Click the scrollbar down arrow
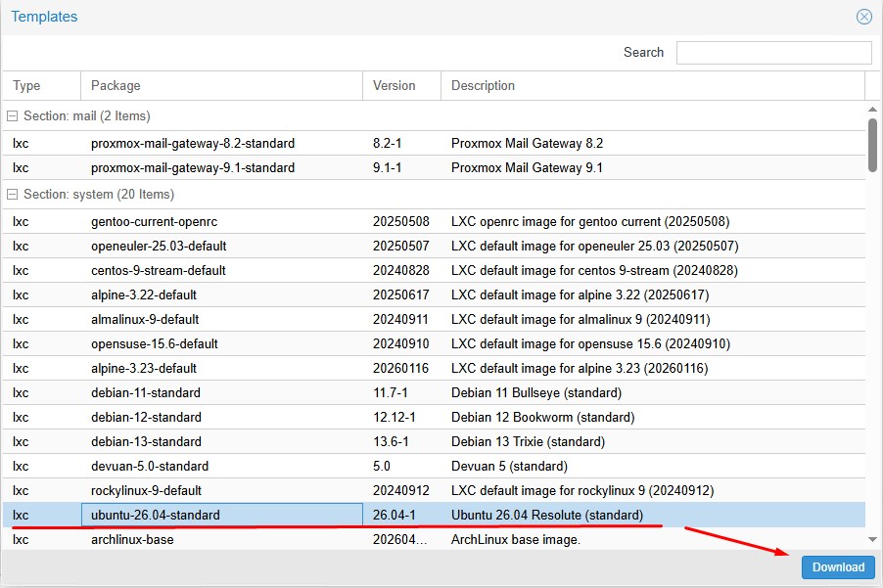 872,539
